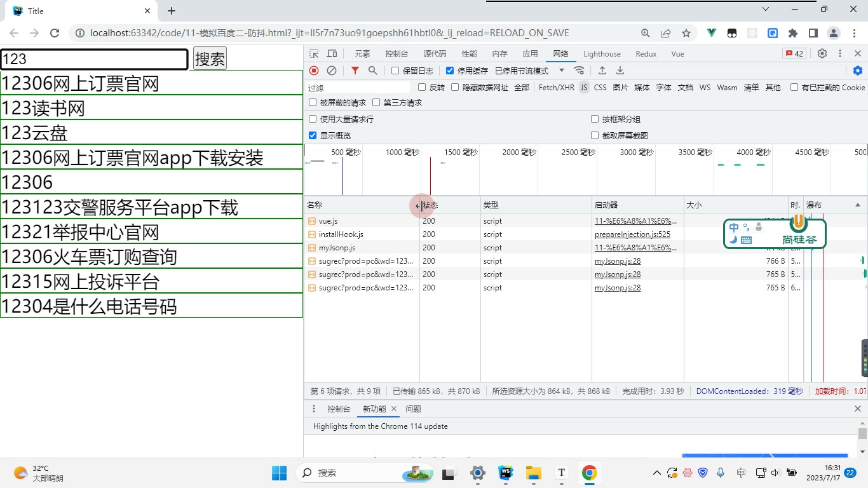Open the blue network settings gear
Screen dimensions: 868x488
[858, 71]
